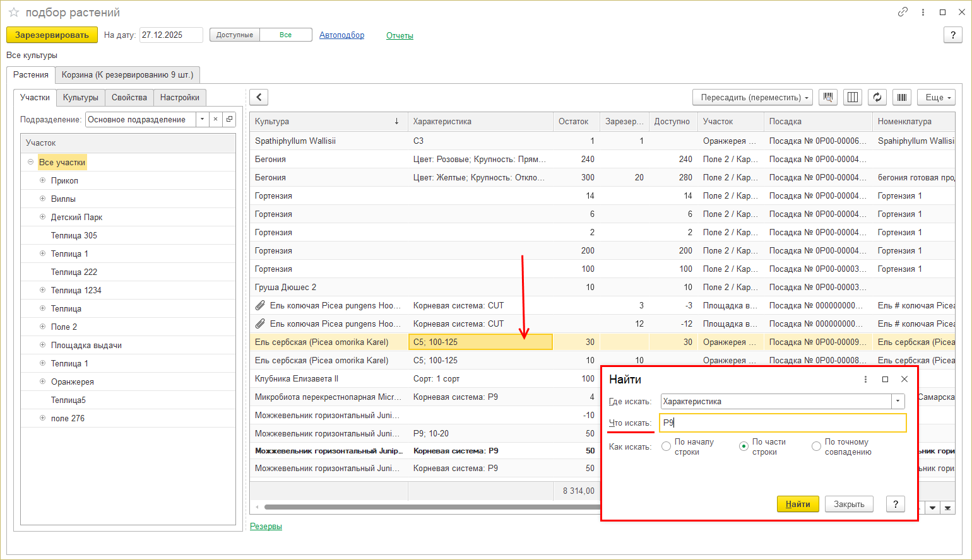
Task: Open the 'Где искать' dropdown list
Action: tap(898, 402)
